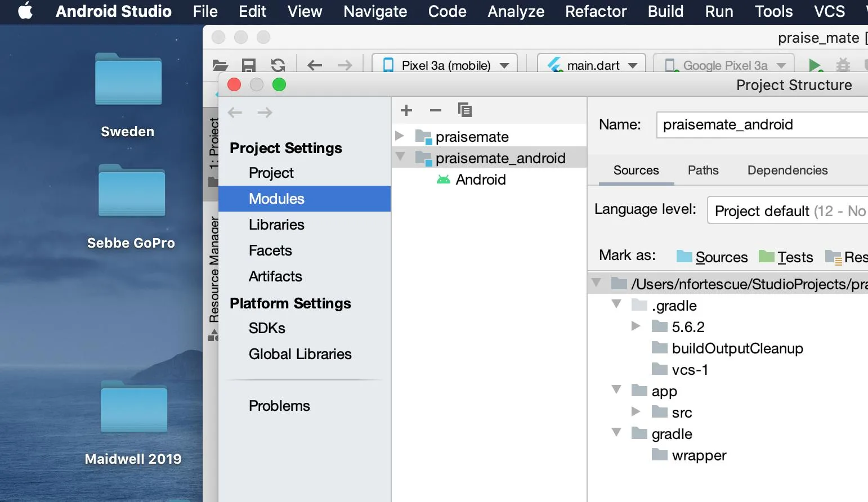Click the add module plus icon
This screenshot has height=502, width=868.
click(x=406, y=110)
